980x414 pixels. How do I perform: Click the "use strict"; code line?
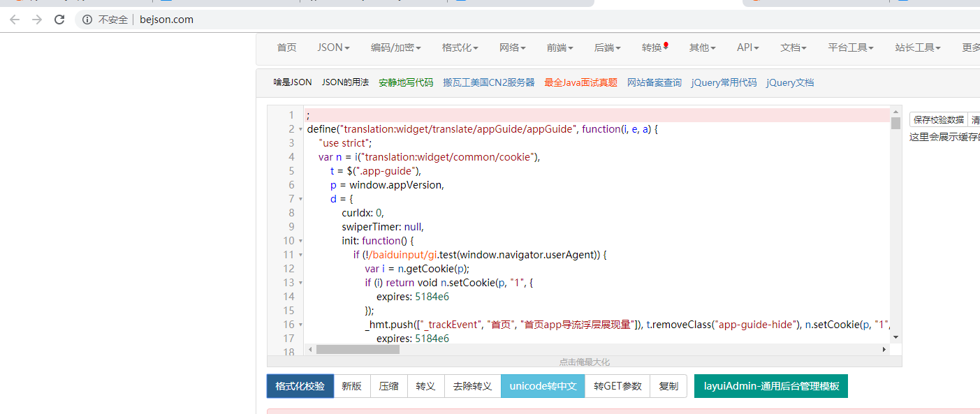pos(345,143)
